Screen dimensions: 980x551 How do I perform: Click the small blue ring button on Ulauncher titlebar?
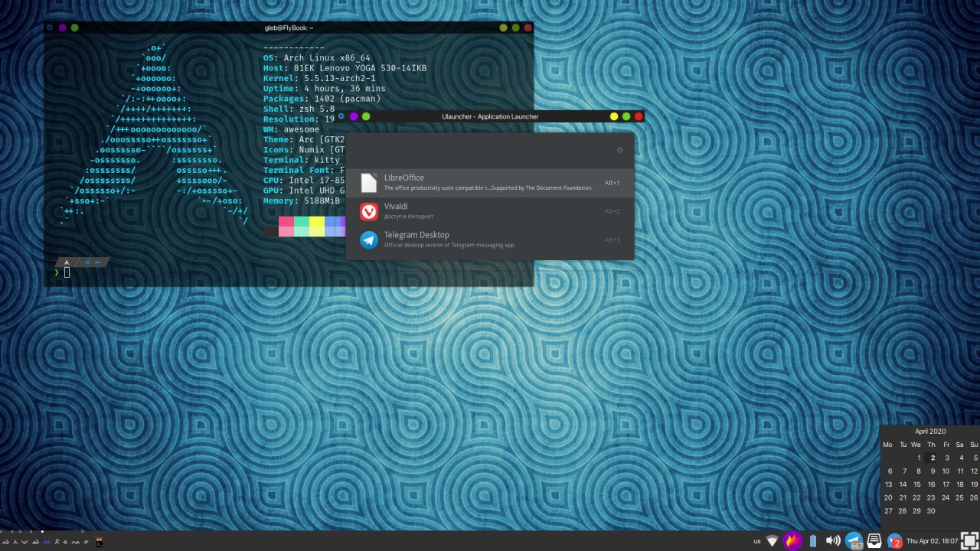[341, 116]
